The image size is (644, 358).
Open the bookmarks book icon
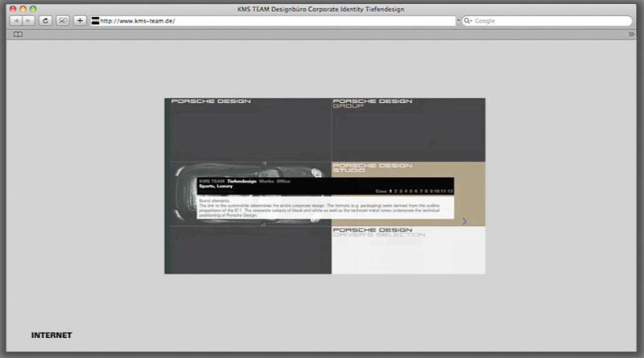tap(18, 35)
